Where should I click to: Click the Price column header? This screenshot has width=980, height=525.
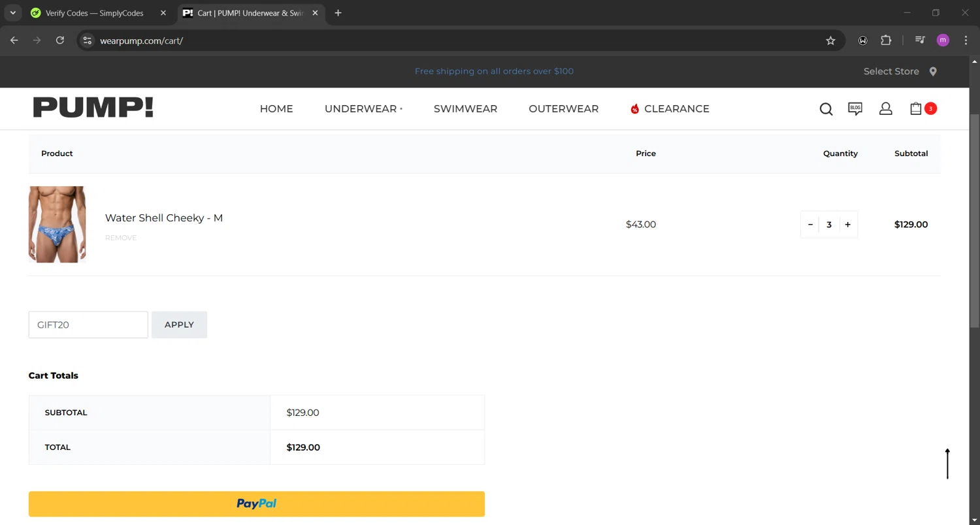645,153
